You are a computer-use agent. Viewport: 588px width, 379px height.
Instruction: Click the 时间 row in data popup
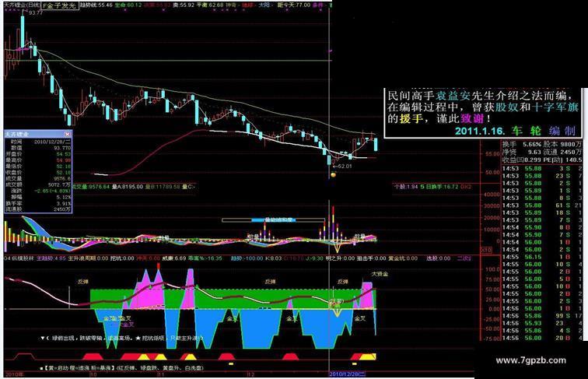[38, 142]
